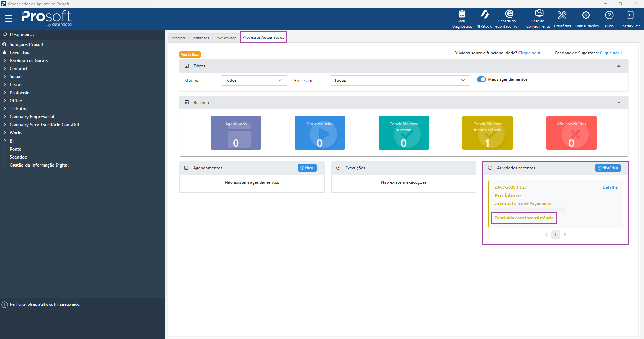Click the Novo agendamento button
Viewport: 644px width, 339px height.
click(307, 168)
